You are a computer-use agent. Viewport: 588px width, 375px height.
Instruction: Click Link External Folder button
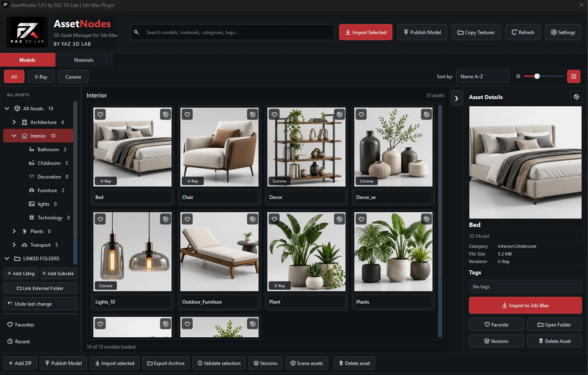pos(40,288)
